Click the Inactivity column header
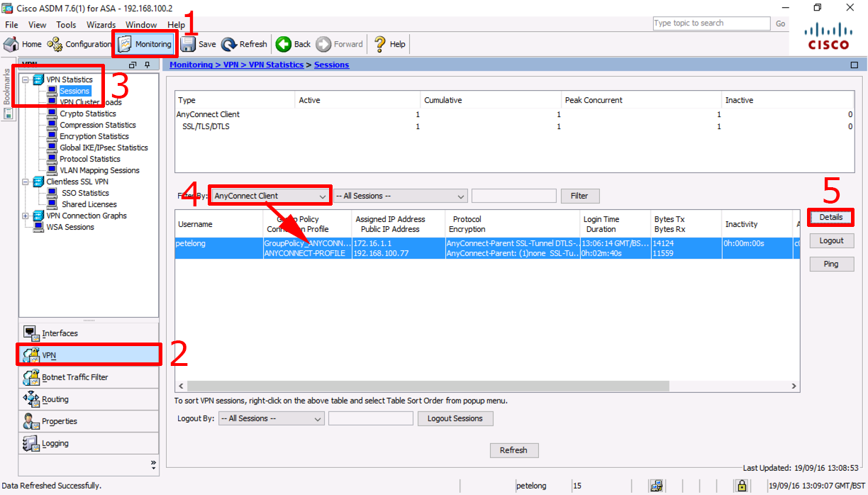Image resolution: width=868 pixels, height=495 pixels. 757,224
